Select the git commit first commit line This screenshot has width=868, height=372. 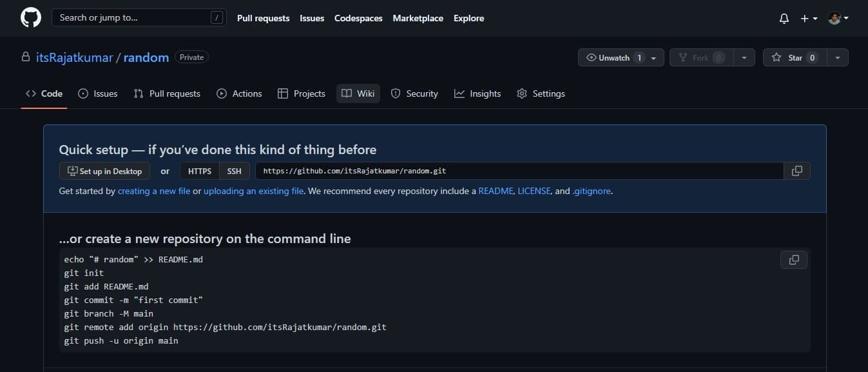[x=133, y=300]
